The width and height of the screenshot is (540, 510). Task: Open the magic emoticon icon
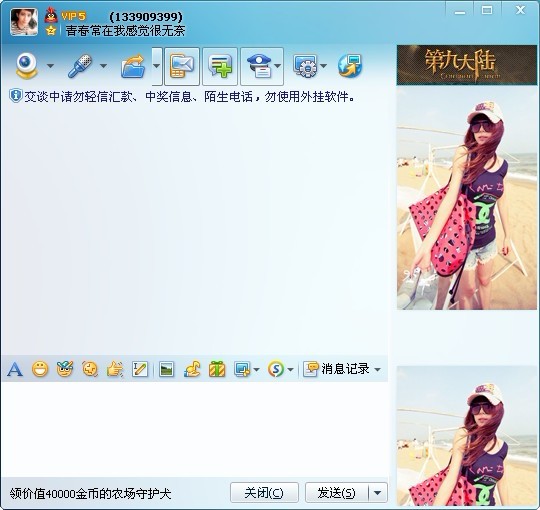pos(65,369)
